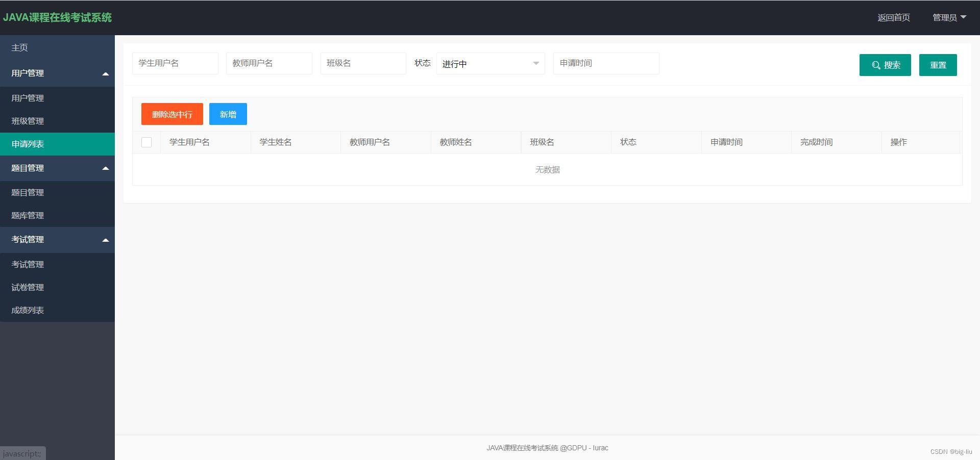Open the 管理员 account menu arrow

click(x=964, y=17)
